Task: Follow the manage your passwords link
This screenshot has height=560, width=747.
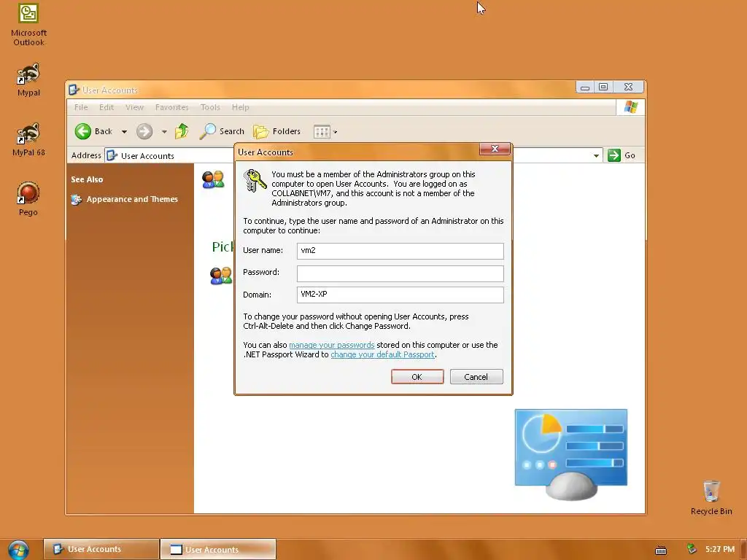Action: pos(332,345)
